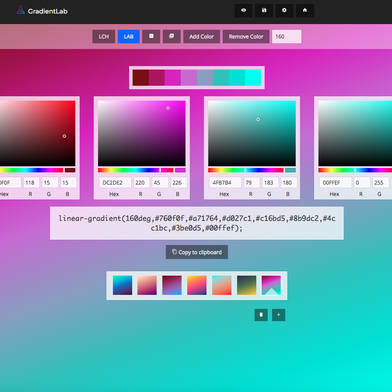Switch interpolation mode to LCH
The image size is (392, 392).
coord(104,37)
